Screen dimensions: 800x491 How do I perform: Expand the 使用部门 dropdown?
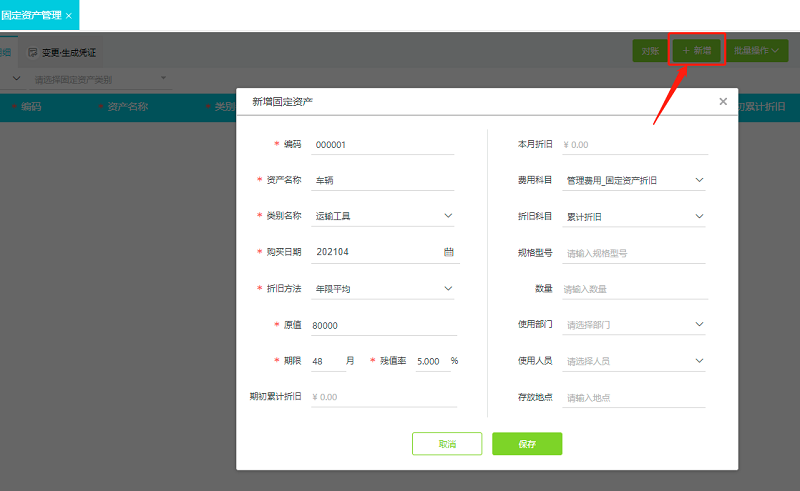point(699,324)
